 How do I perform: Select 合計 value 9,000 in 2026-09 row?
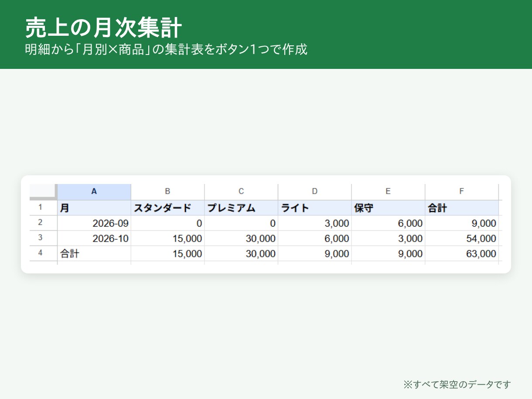(462, 223)
